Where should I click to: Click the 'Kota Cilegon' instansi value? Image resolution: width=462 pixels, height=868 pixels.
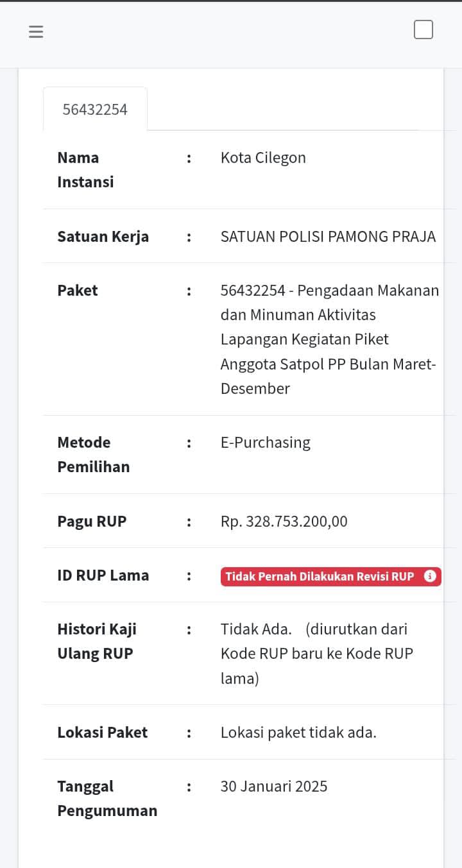pos(263,158)
